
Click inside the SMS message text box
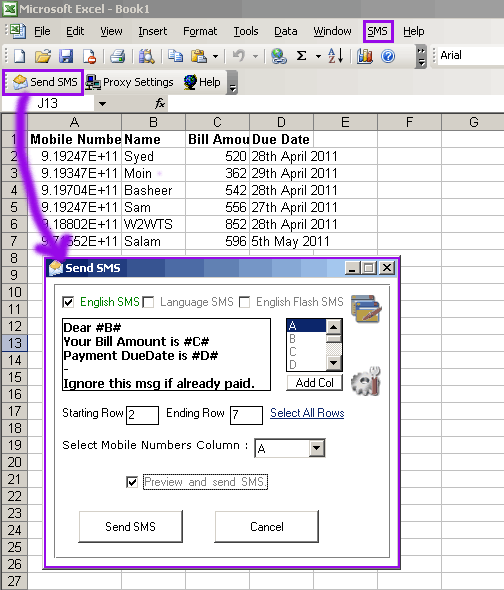(x=166, y=354)
